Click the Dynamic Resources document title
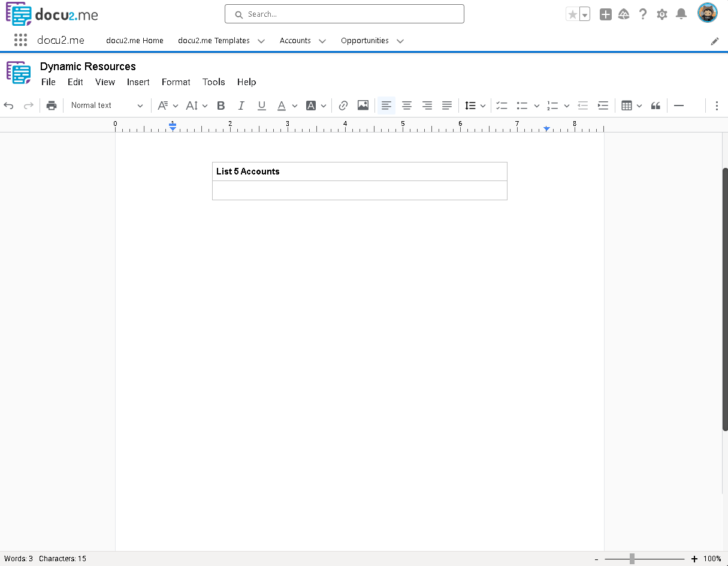728x566 pixels. pyautogui.click(x=88, y=67)
